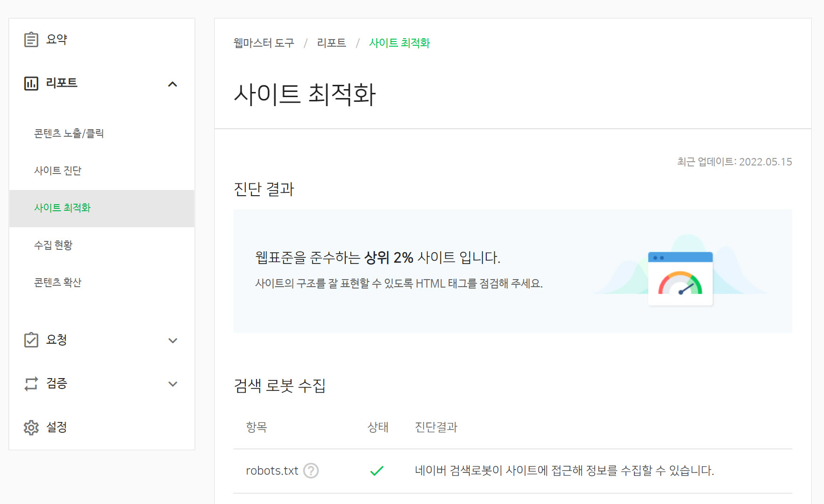
Task: Open 콘텐츠 노출/클릭 report
Action: [x=70, y=133]
